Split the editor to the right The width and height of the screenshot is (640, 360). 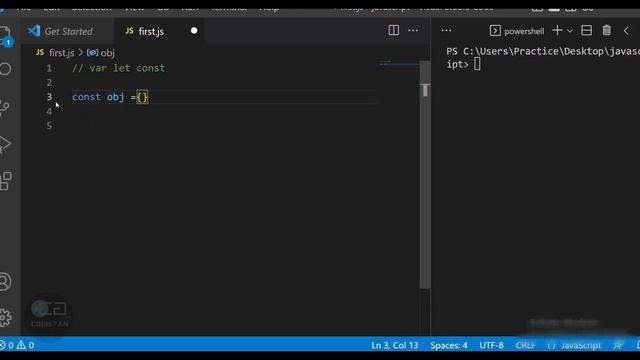pyautogui.click(x=393, y=30)
